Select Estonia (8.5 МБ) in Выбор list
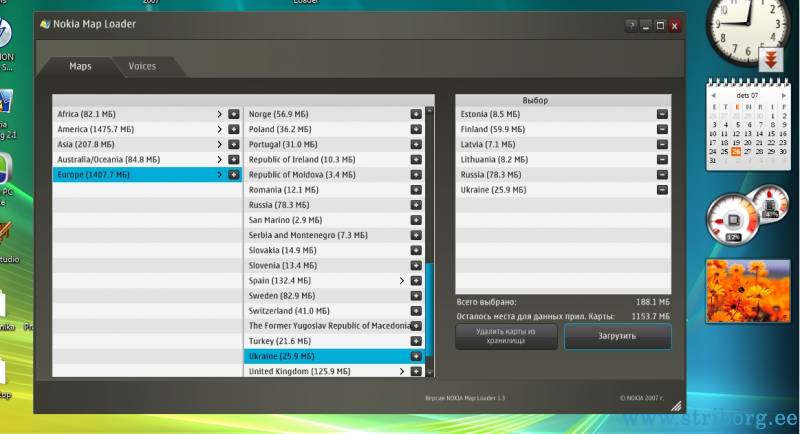This screenshot has width=800, height=434. click(x=563, y=114)
